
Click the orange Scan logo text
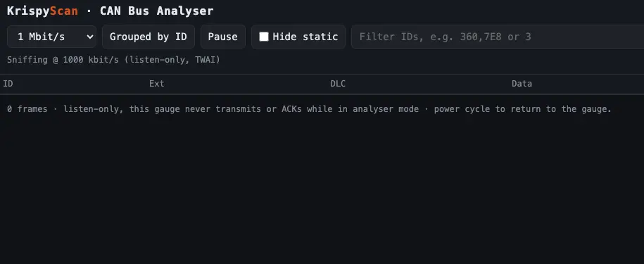63,11
